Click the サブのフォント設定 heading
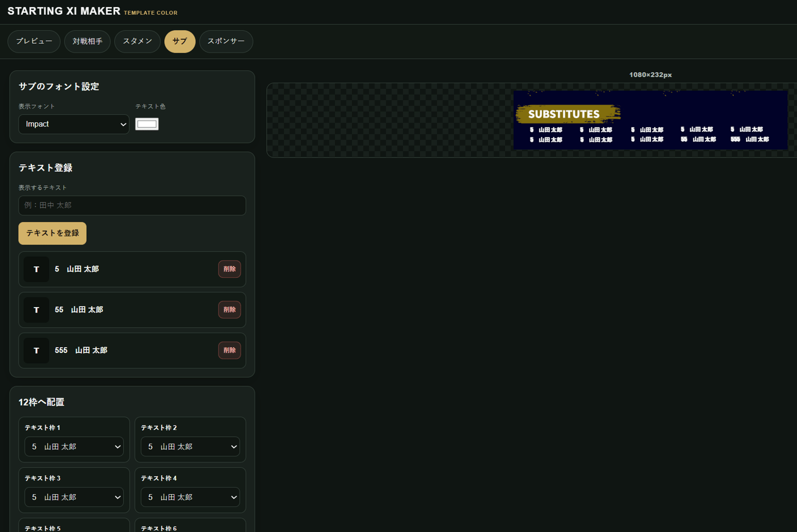797x532 pixels. click(59, 87)
